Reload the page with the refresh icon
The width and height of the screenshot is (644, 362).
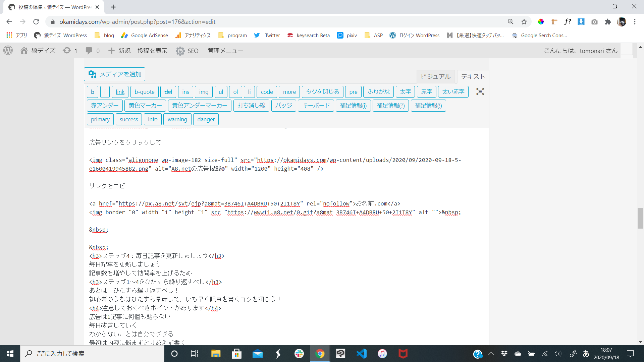tap(36, 22)
